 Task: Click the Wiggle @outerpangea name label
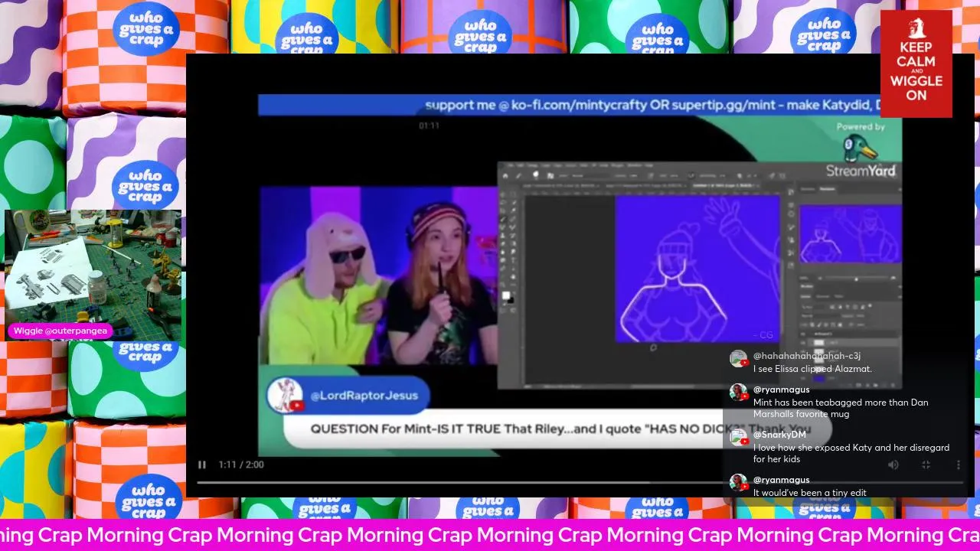[61, 331]
